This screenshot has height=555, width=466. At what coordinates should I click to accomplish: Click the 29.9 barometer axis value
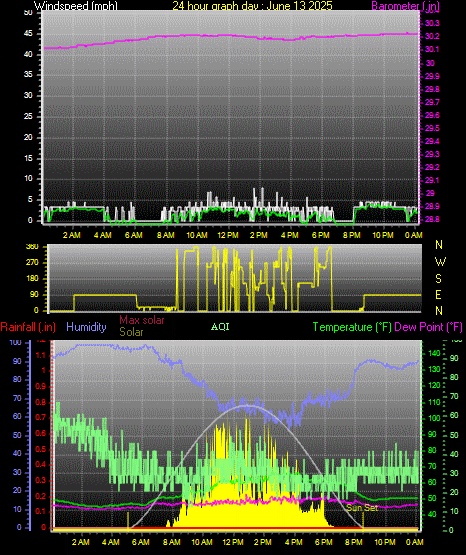(x=432, y=76)
